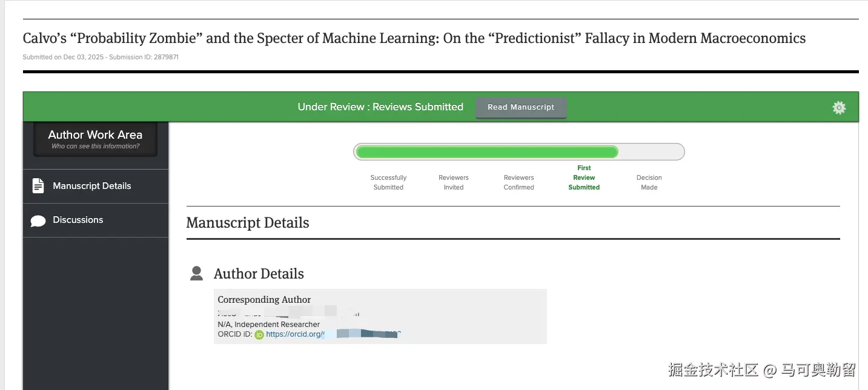The image size is (868, 390).
Task: Click the speech bubble Discussions icon
Action: coord(38,220)
